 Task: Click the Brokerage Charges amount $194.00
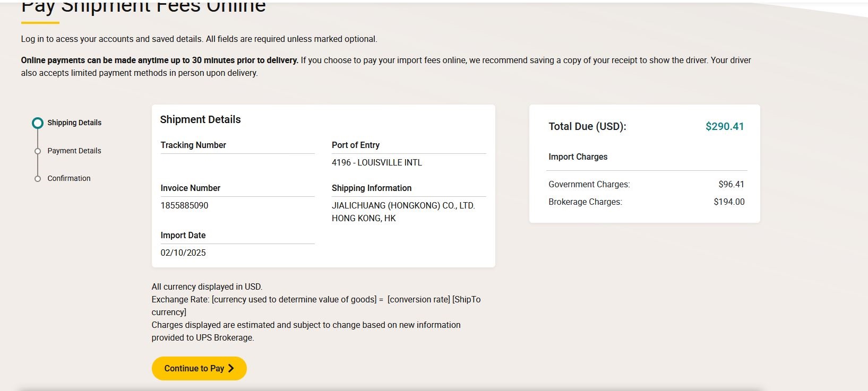(x=729, y=202)
